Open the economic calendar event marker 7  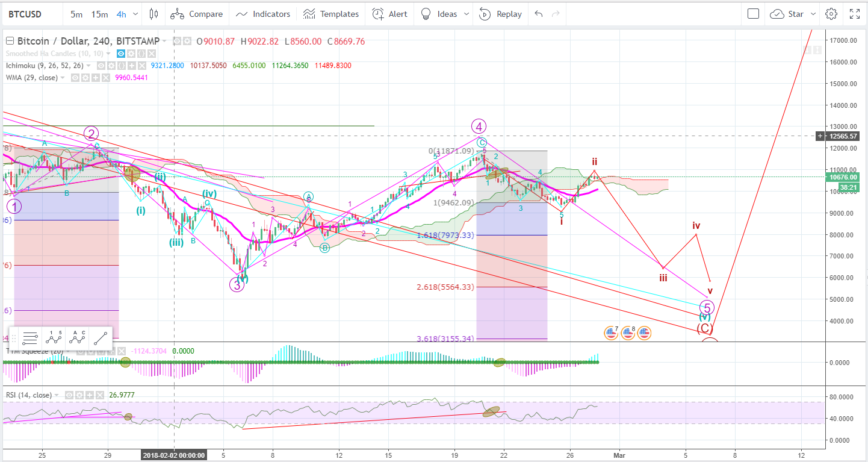point(612,332)
